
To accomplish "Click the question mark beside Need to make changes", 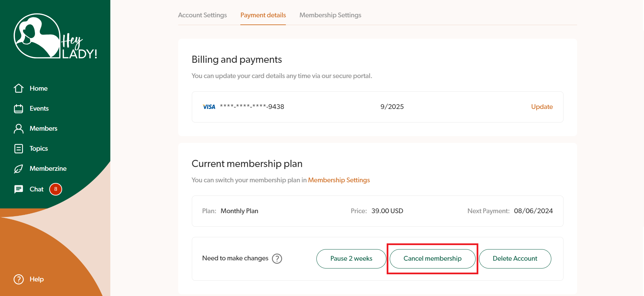I will 277,259.
